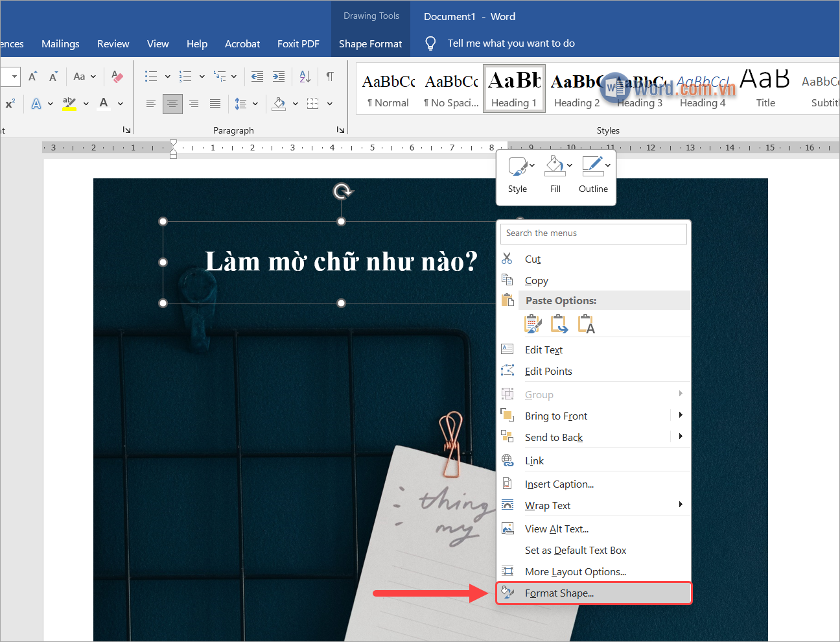Open the Bullets dropdown arrow
Viewport: 840px width, 642px height.
tap(167, 77)
